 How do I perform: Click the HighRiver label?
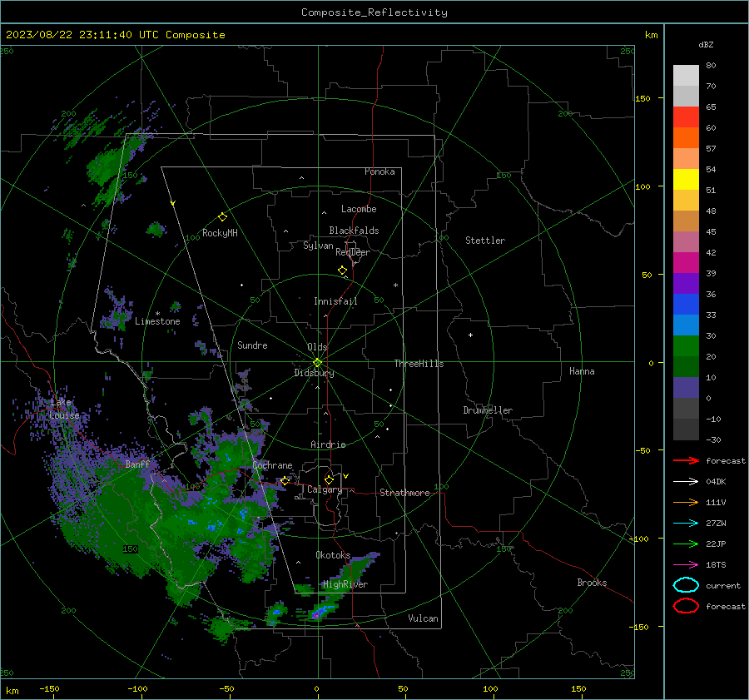[345, 584]
